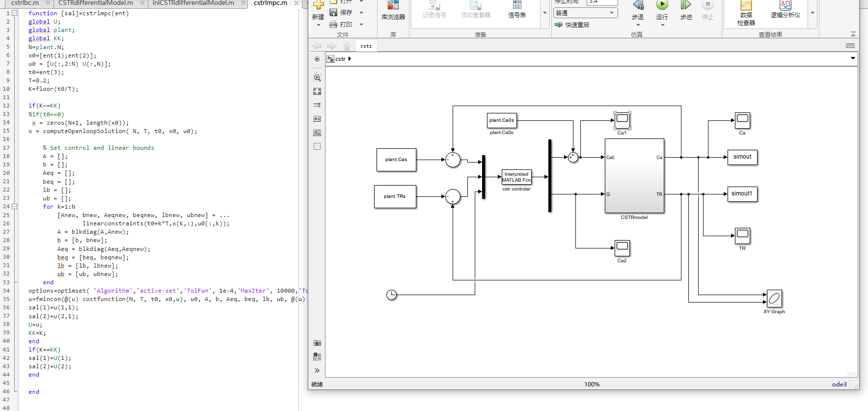Click the Run simulation button
The image size is (868, 411).
click(662, 6)
